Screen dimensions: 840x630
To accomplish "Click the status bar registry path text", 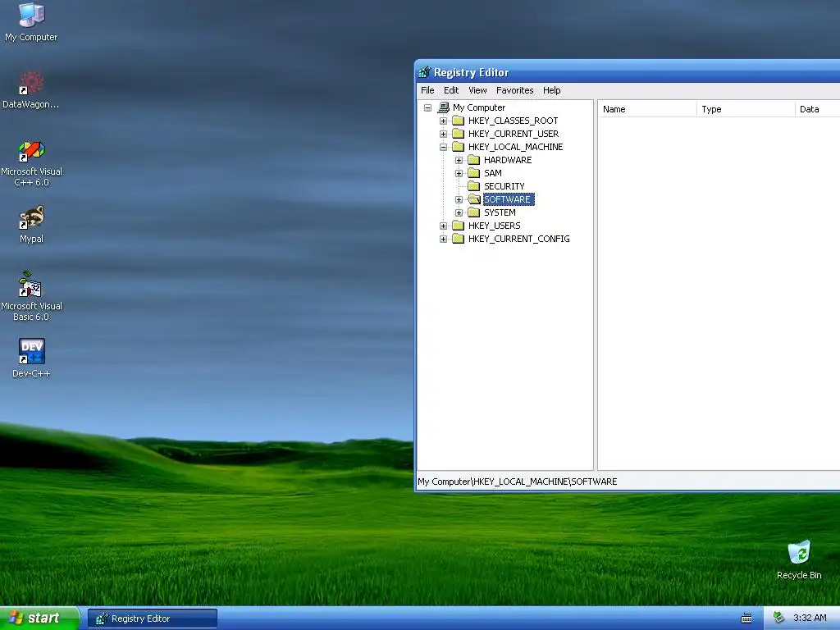I will [518, 481].
